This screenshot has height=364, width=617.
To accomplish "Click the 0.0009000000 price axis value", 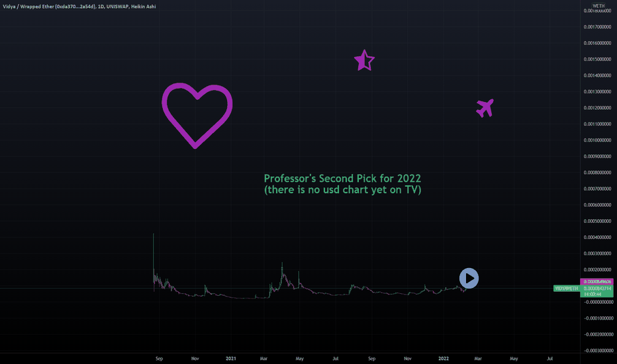I will (x=597, y=156).
